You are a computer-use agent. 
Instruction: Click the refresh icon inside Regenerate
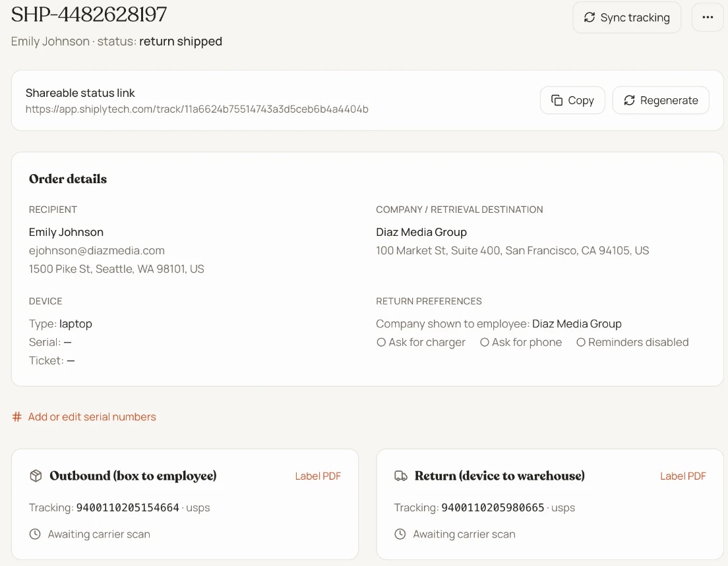629,100
